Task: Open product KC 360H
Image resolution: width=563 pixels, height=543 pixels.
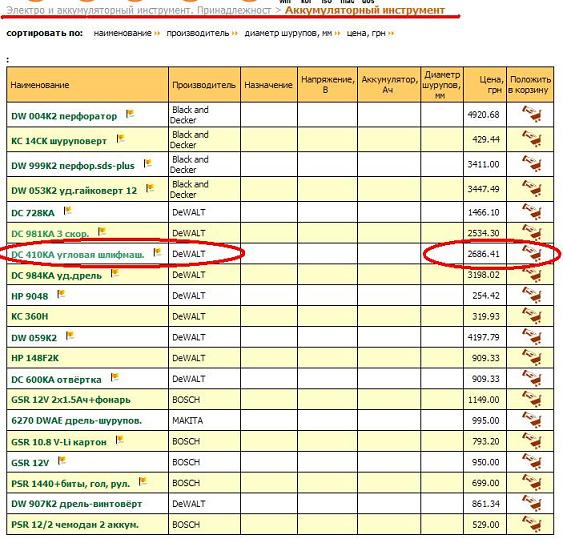Action: point(29,316)
